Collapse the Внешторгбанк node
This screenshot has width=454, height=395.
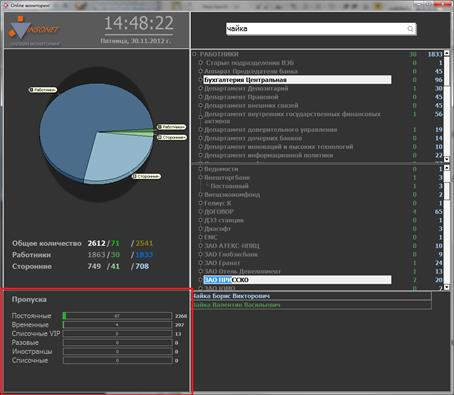point(201,177)
